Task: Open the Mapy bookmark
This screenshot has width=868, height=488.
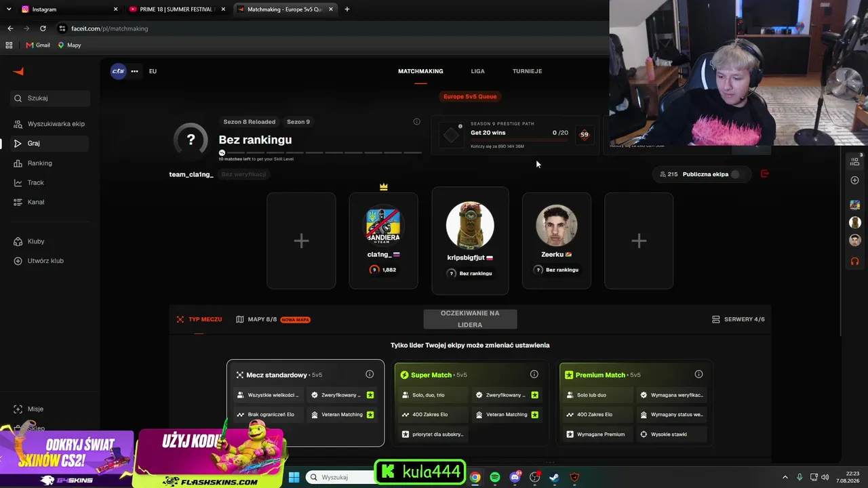Action: (69, 45)
